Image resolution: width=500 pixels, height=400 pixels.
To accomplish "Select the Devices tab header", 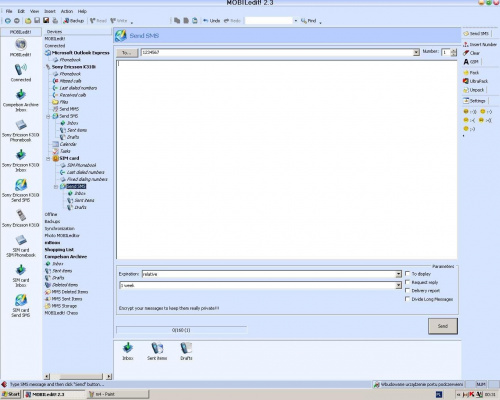I will [54, 32].
